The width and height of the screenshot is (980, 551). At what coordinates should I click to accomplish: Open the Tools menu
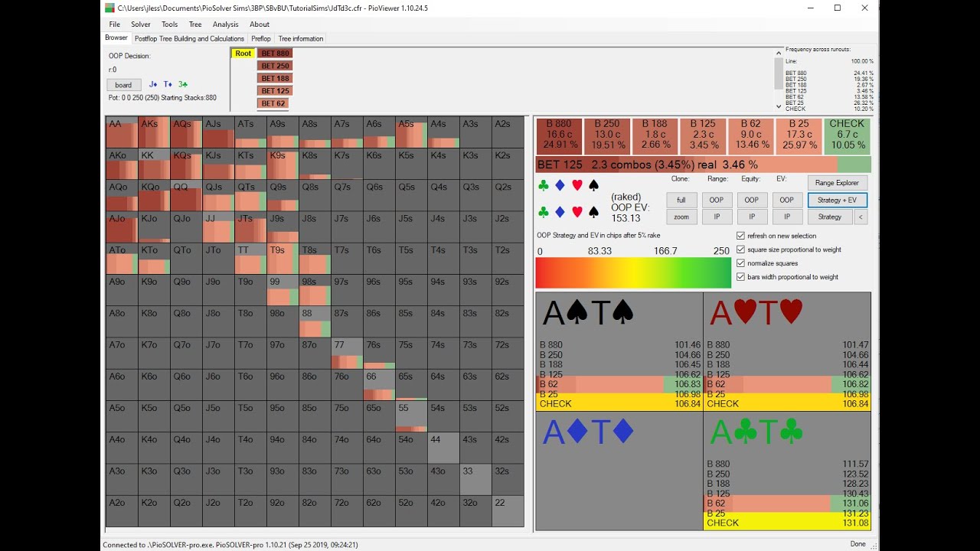click(x=169, y=24)
